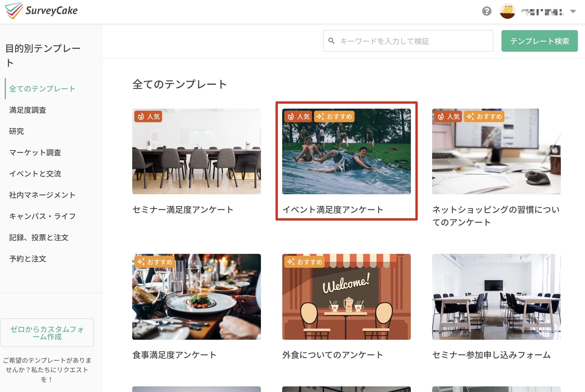Select キャンパス・ライフ category
The image size is (585, 392).
42,216
